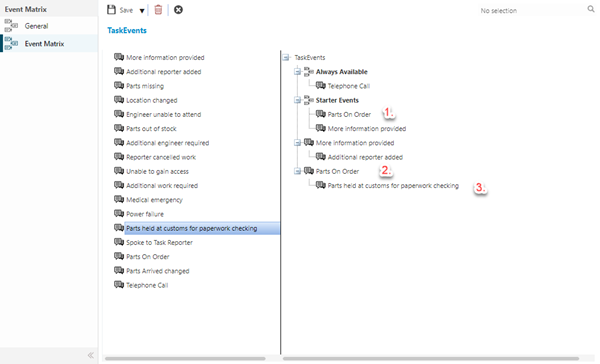The width and height of the screenshot is (600, 364).
Task: Collapse the Parts On Order tree node
Action: coord(297,171)
